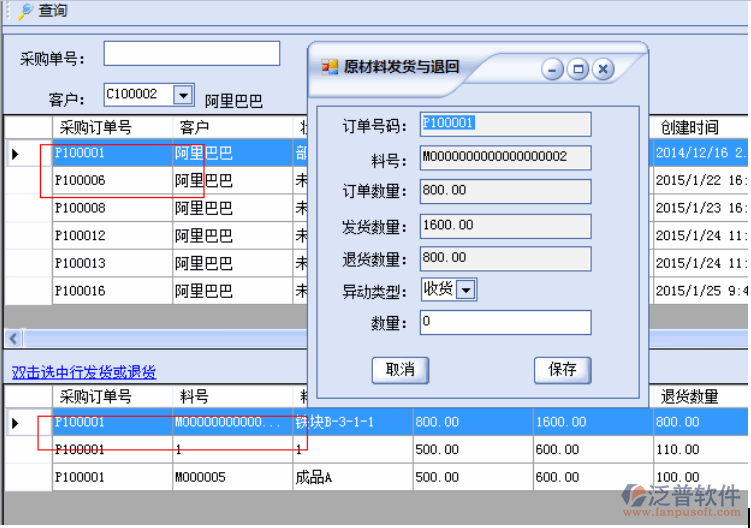Click the magnifier query icon

click(x=25, y=11)
